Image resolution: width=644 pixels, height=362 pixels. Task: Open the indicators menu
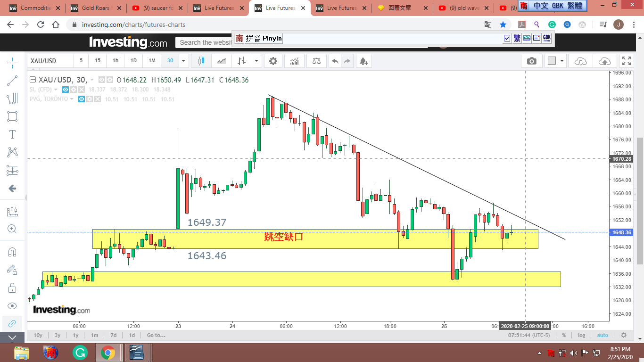(294, 61)
